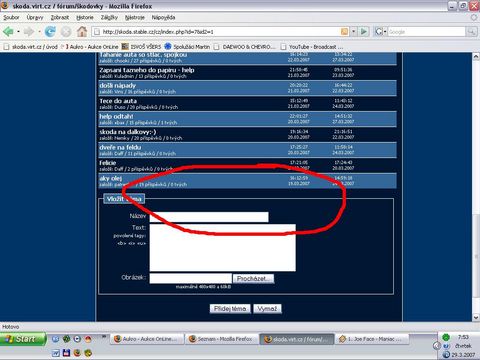Click the page vertical scrollbar down arrow
The image size is (480, 360).
coord(476,317)
